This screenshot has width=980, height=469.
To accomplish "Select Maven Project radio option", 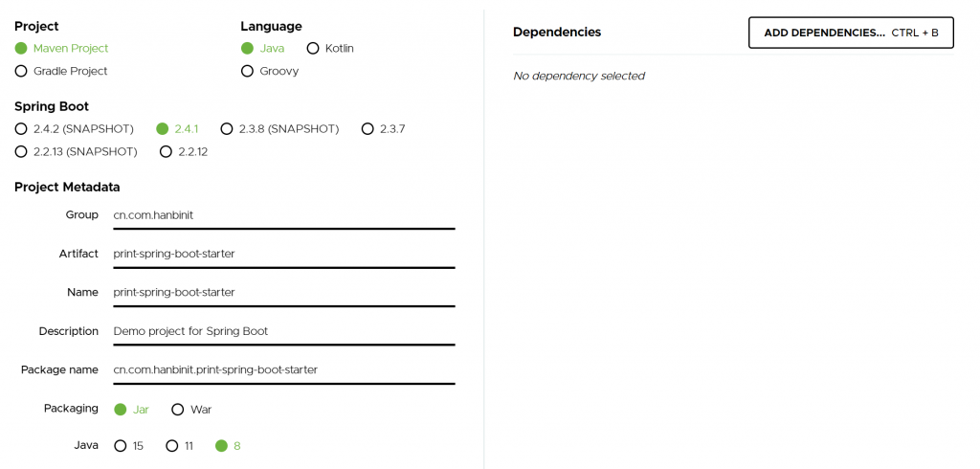I will point(61,48).
